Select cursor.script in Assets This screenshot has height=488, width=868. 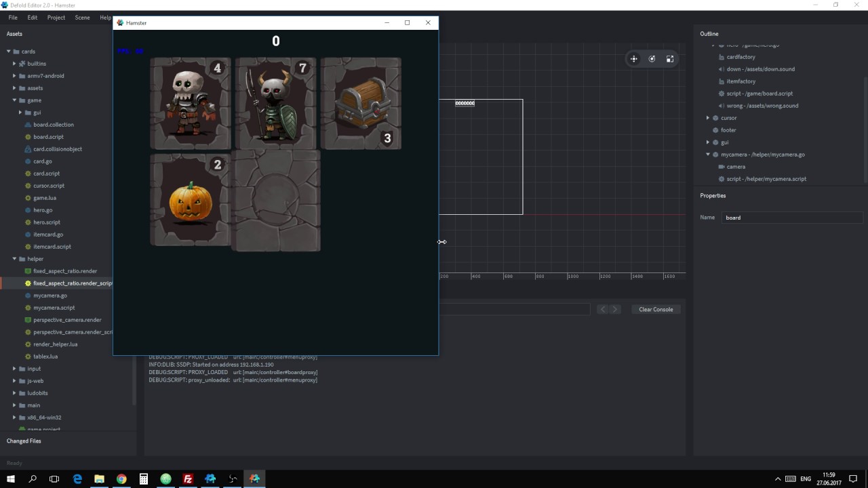[49, 186]
